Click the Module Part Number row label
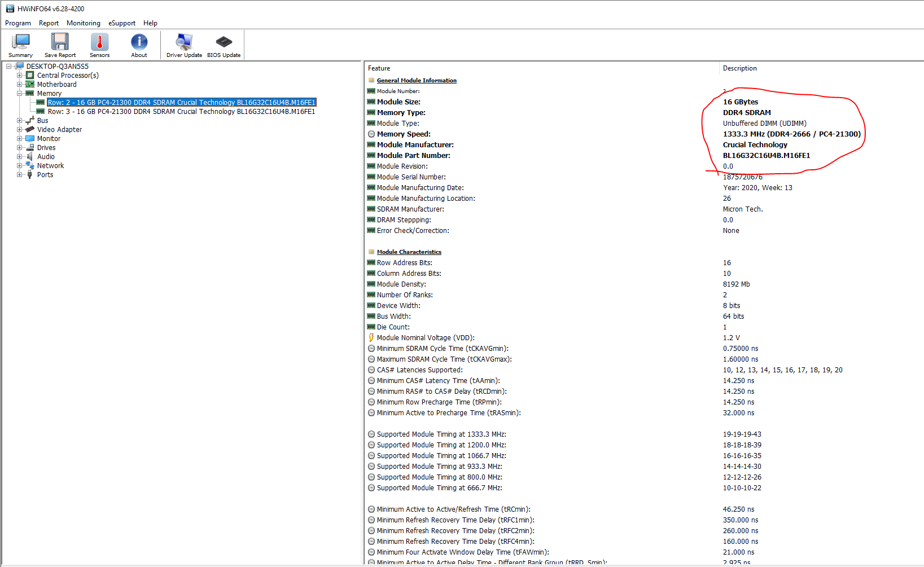The image size is (924, 567). tap(414, 155)
